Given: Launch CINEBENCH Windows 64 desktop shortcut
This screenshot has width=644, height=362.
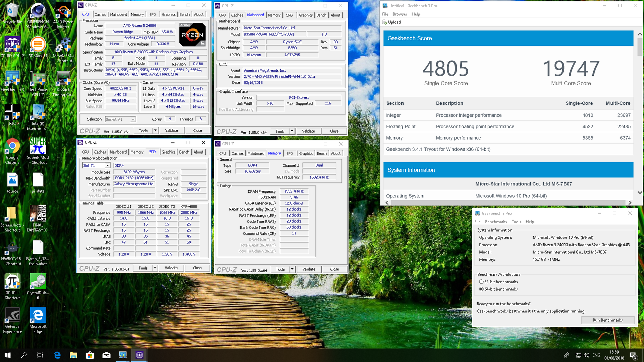Looking at the screenshot, I should coord(38,16).
